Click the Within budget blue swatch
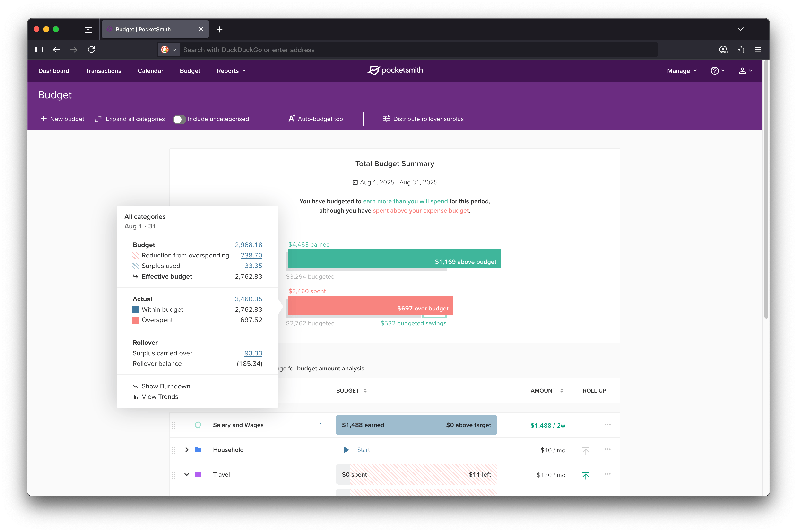This screenshot has height=532, width=797. (x=135, y=309)
